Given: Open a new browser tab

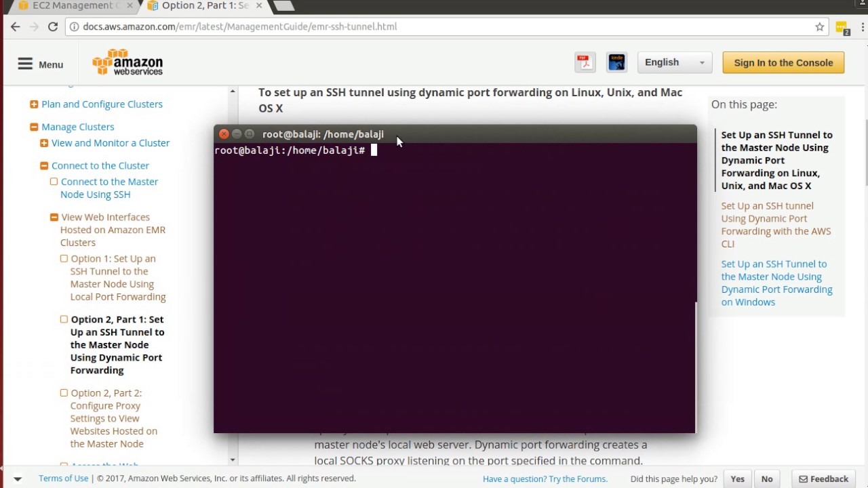Looking at the screenshot, I should click(283, 5).
